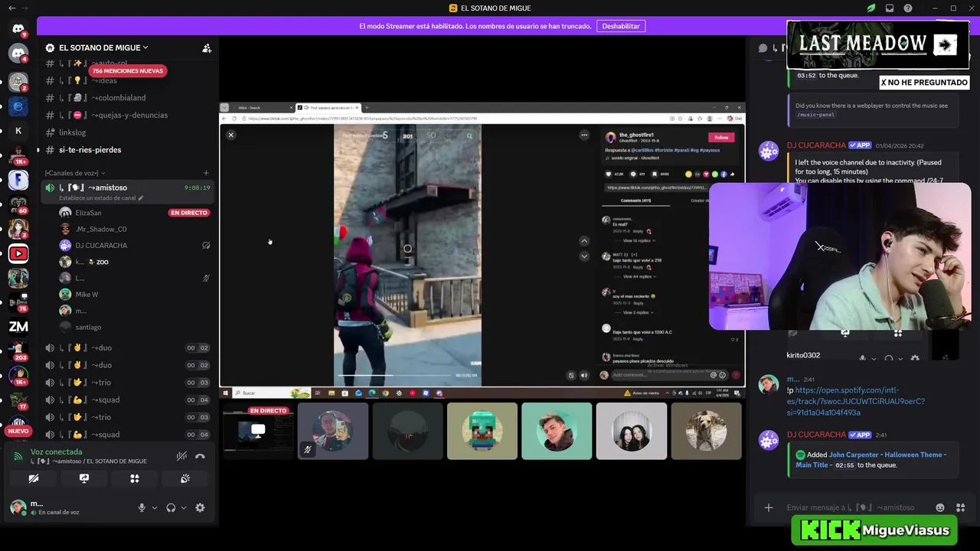The height and width of the screenshot is (551, 980).
Task: Expand the EL SOTANO DE MIGUE server menu
Action: [x=103, y=47]
